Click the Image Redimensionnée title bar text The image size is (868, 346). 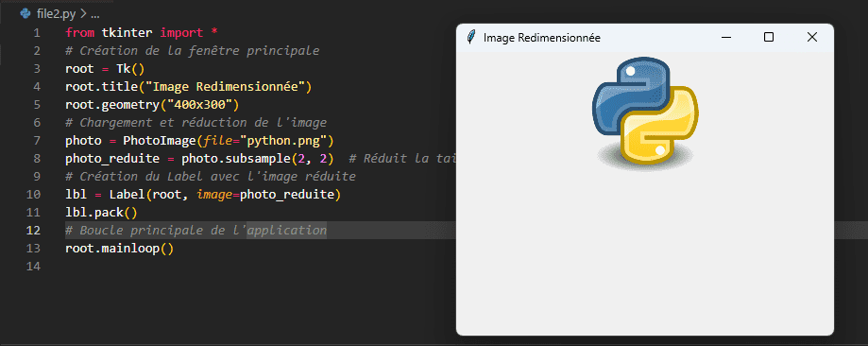pos(542,38)
